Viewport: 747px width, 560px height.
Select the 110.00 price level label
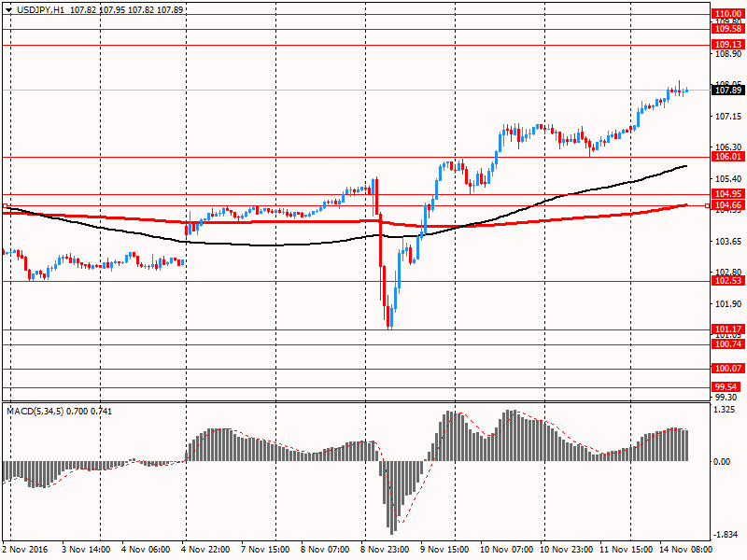click(x=728, y=14)
